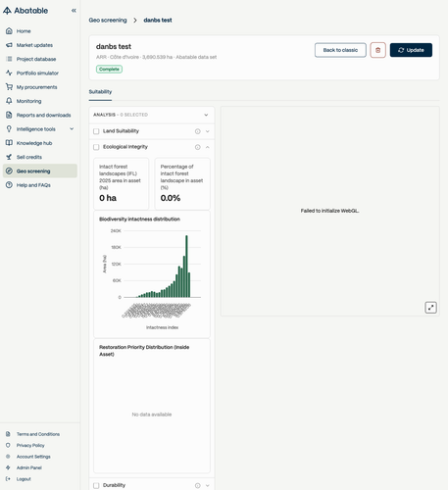Click the Ecological Integrity info icon

pyautogui.click(x=198, y=147)
